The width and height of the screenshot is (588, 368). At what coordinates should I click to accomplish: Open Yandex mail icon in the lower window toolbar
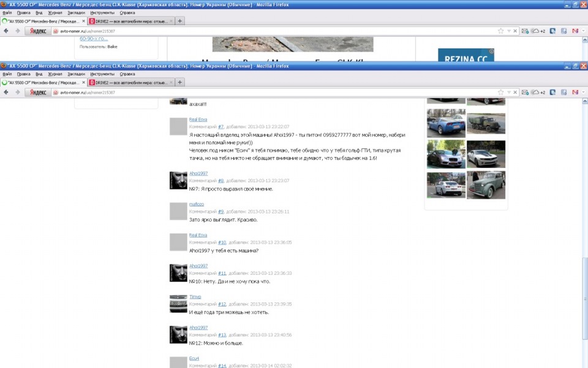[x=525, y=92]
